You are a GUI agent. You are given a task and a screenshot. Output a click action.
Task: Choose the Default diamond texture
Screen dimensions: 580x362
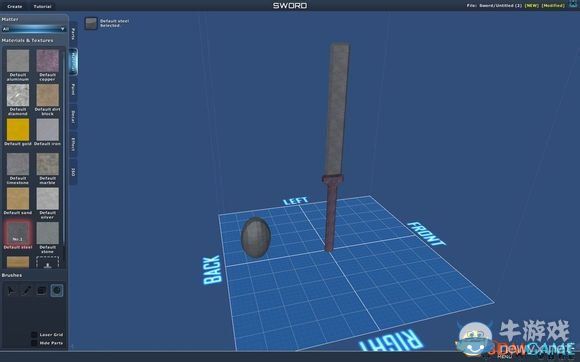pos(18,95)
